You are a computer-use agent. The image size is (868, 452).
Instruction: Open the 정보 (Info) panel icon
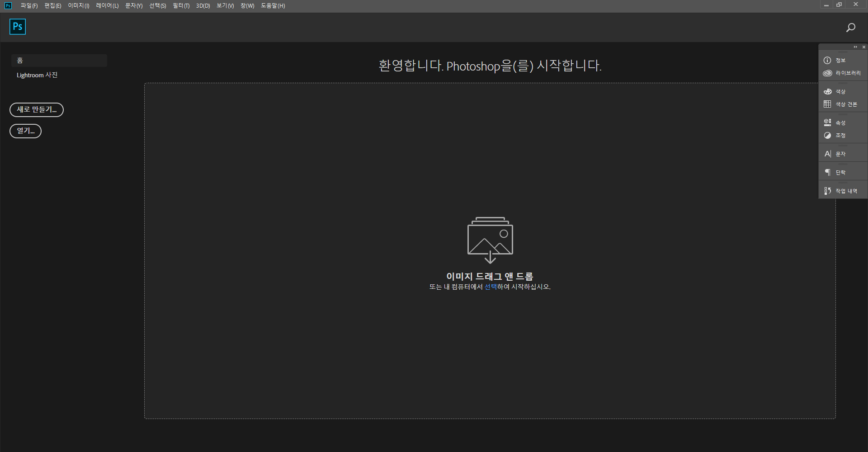coord(827,61)
